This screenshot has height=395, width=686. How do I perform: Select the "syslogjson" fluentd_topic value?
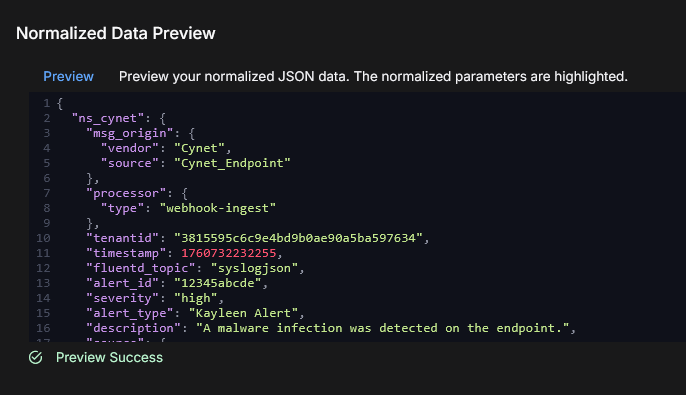254,268
